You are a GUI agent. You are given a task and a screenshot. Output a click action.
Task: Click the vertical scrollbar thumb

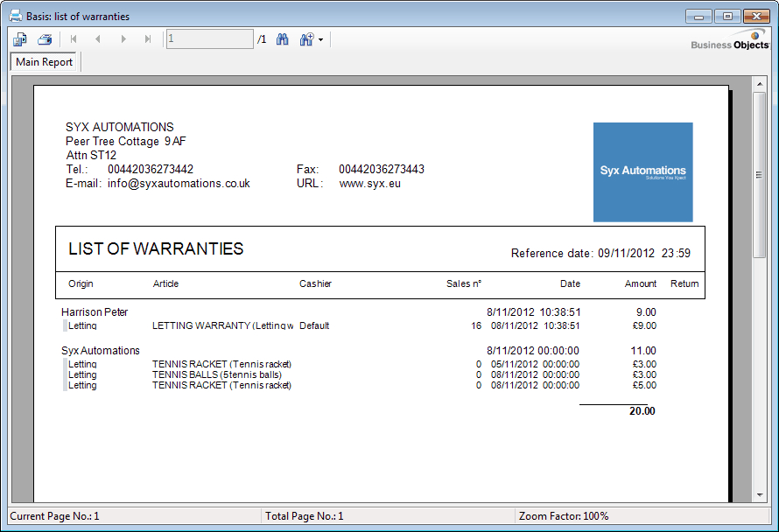759,174
